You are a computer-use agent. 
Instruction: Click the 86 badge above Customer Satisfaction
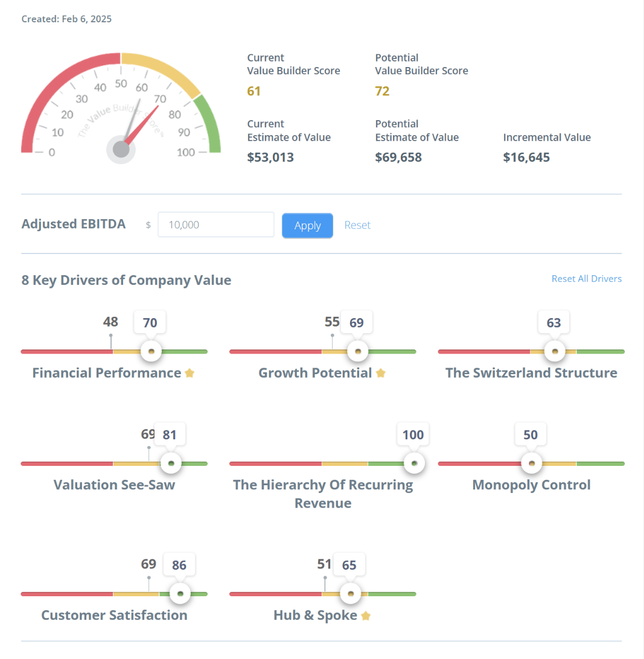pyautogui.click(x=179, y=564)
